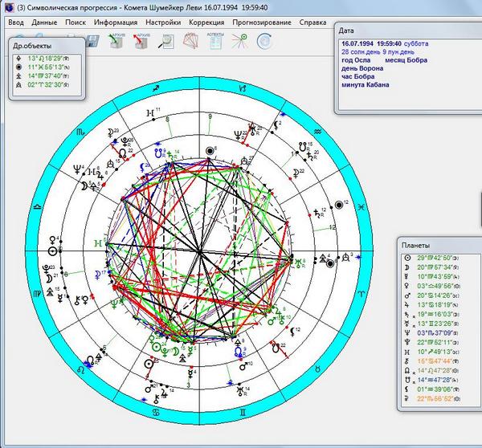Open the Информация menu
The image size is (482, 448).
click(116, 22)
